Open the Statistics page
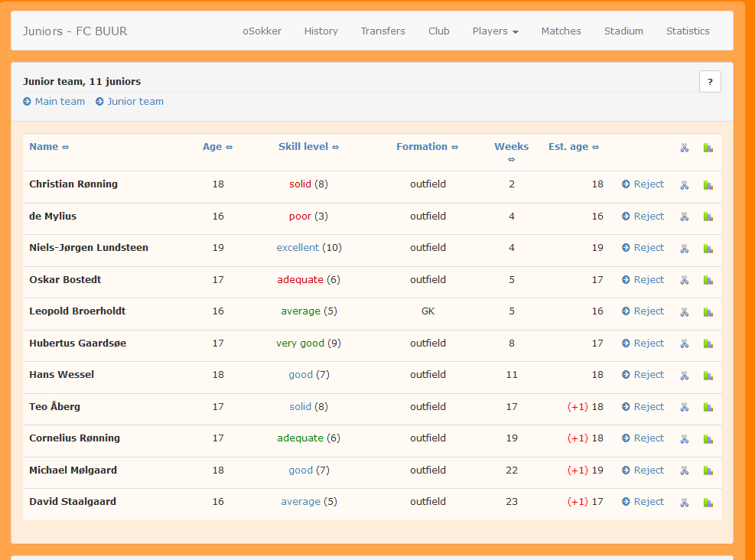 point(688,31)
